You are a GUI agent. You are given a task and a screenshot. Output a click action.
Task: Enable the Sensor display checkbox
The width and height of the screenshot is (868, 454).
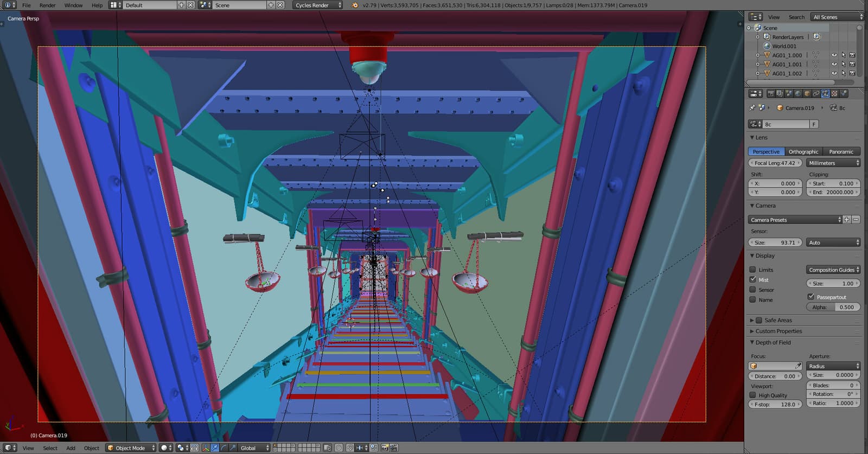[x=752, y=290]
